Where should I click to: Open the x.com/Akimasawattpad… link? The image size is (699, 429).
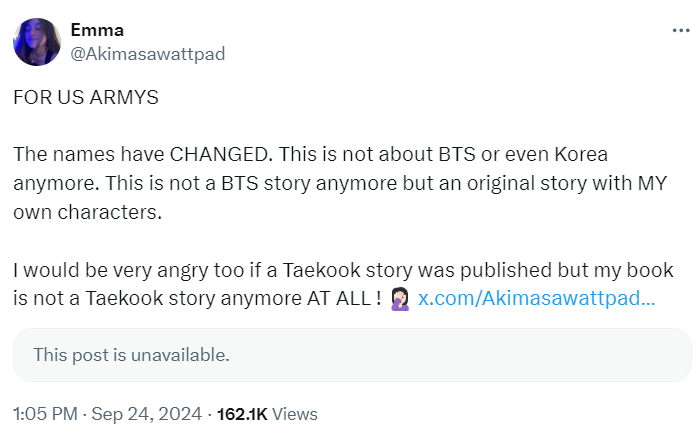pos(536,299)
